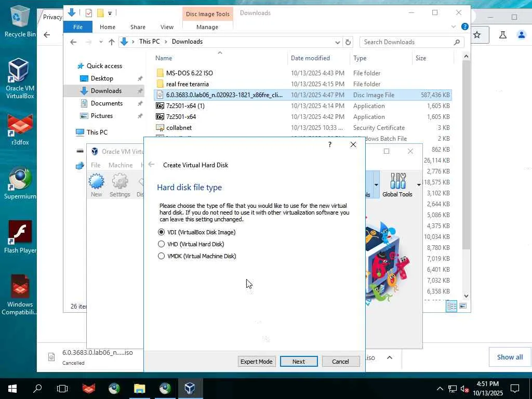Open the download item options chevron
Image resolution: width=532 pixels, height=399 pixels.
tap(390, 357)
